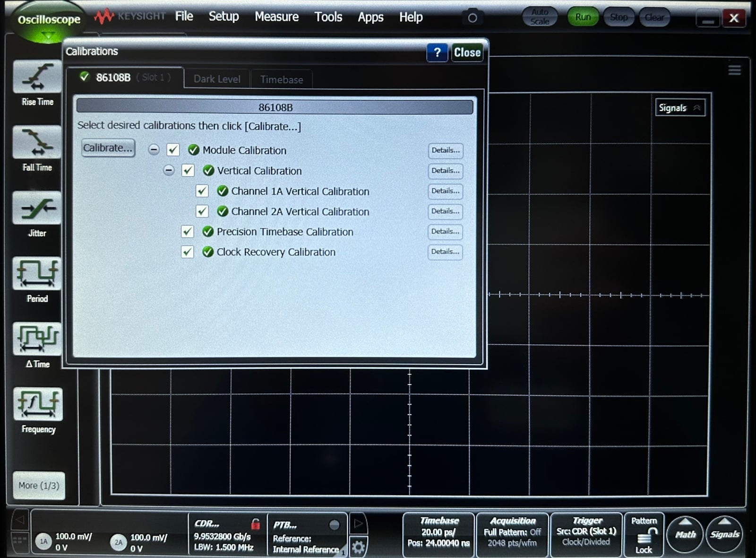This screenshot has width=756, height=558.
Task: Collapse the Module Calibration tree node
Action: click(154, 150)
